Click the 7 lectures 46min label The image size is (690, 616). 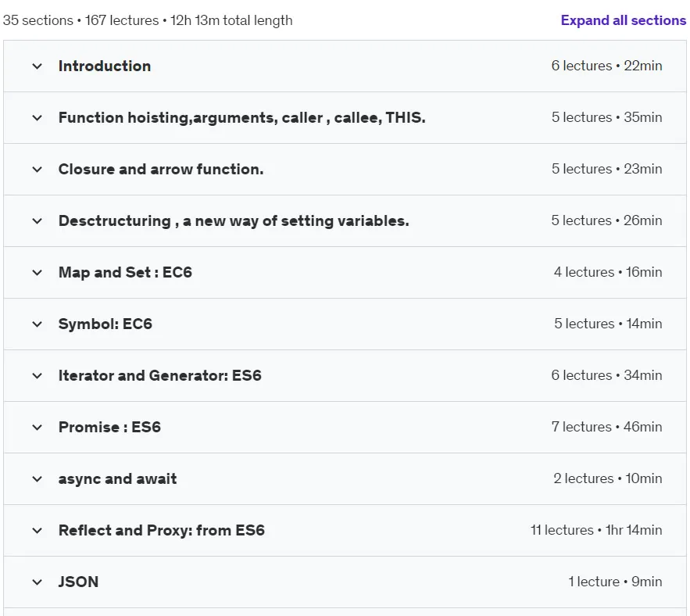pos(607,427)
